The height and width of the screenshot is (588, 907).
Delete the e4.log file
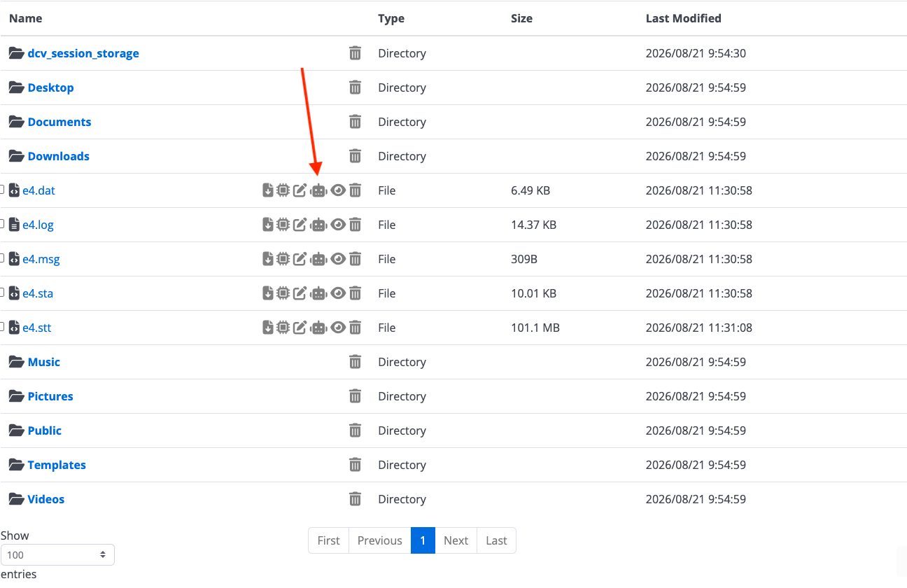356,225
